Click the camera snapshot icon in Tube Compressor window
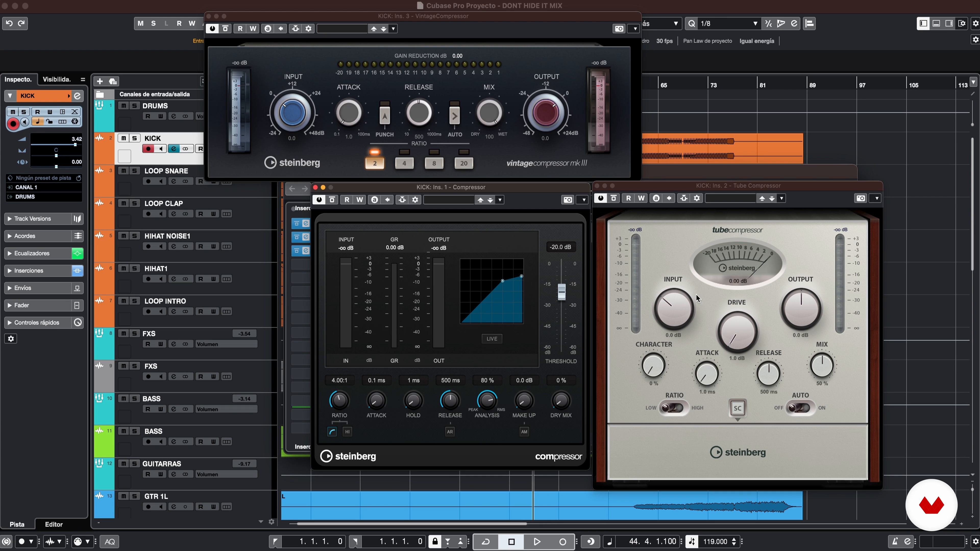This screenshot has width=980, height=551. [x=861, y=198]
